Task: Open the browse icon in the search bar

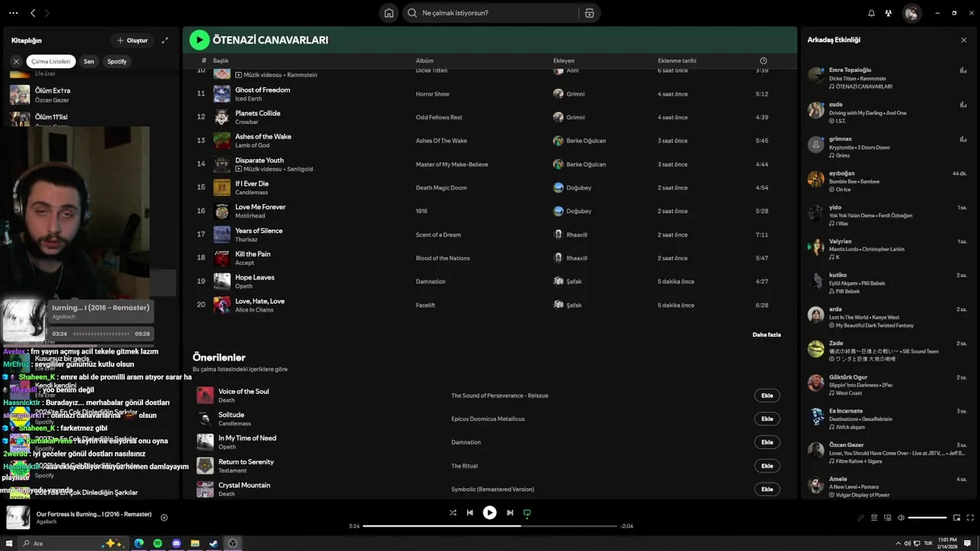Action: click(590, 13)
